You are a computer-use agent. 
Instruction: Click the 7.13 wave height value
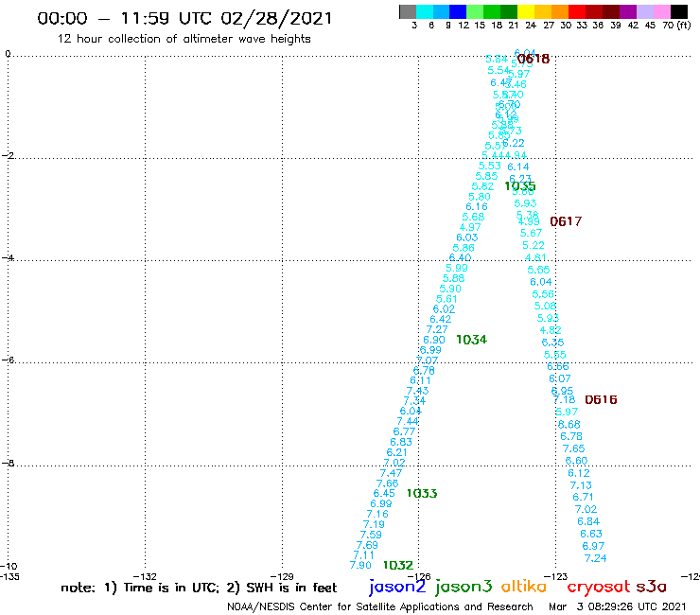tap(581, 485)
